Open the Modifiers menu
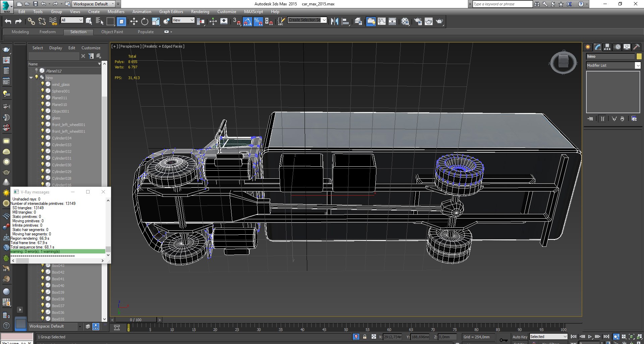Viewport: 644px width, 344px height. (116, 11)
